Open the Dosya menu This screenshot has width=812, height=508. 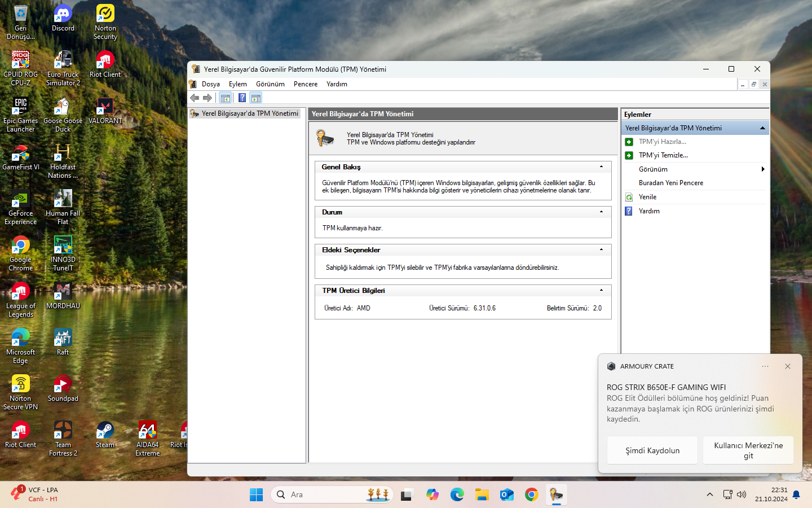click(x=211, y=84)
